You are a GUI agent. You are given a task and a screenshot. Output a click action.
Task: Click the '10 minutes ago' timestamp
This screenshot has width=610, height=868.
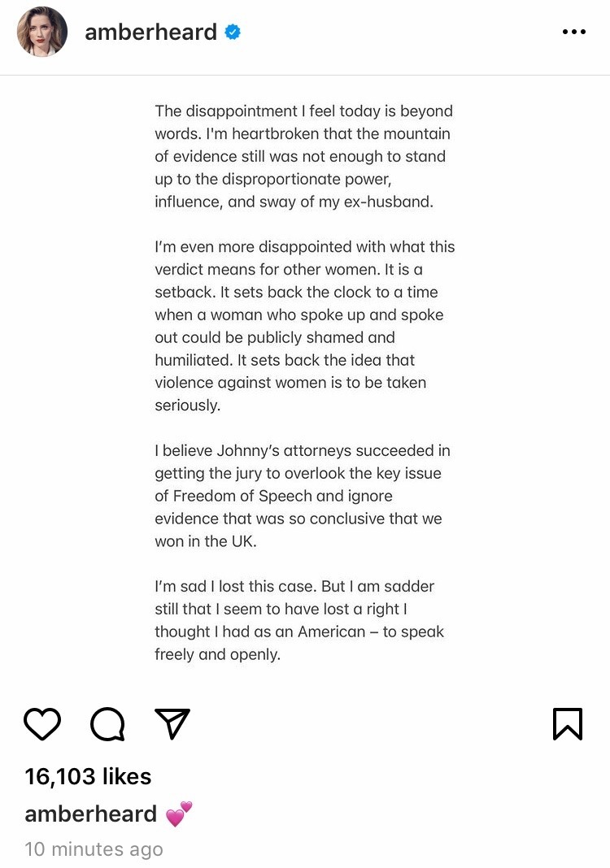[94, 849]
